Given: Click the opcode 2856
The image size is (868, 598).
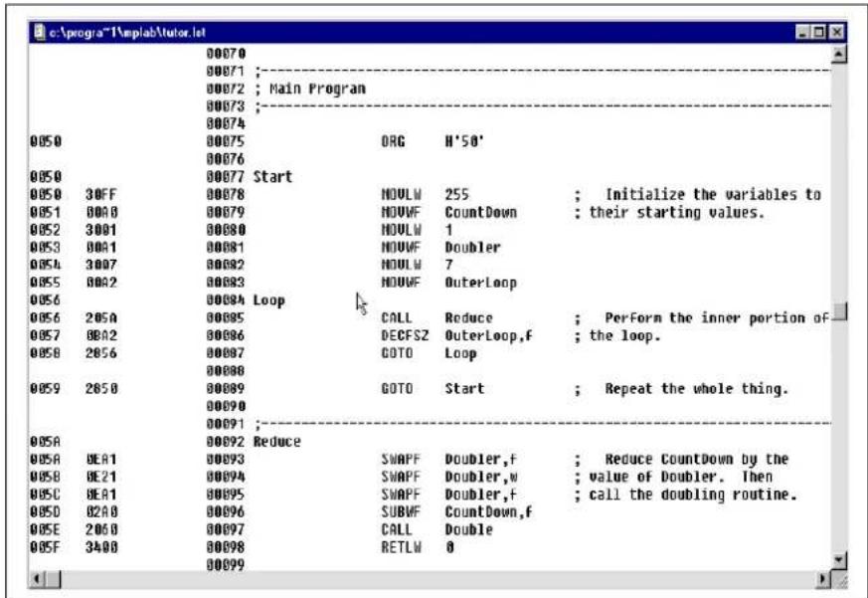Looking at the screenshot, I should tap(101, 353).
